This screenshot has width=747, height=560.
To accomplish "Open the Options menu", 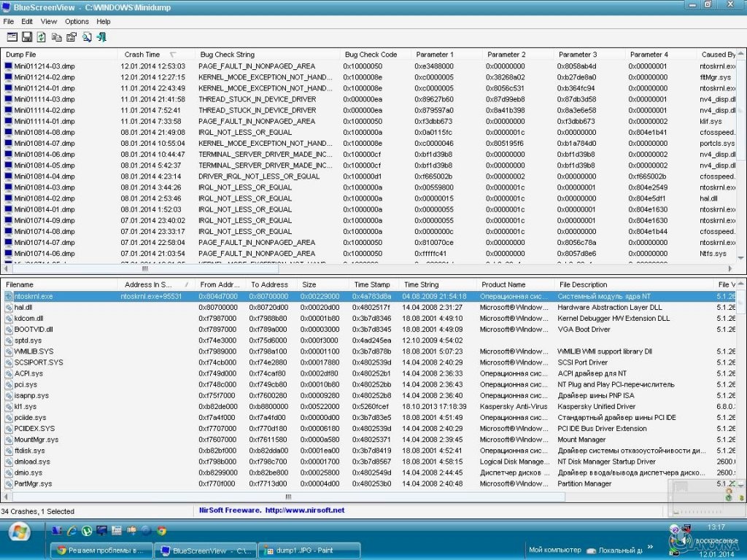I will [77, 22].
